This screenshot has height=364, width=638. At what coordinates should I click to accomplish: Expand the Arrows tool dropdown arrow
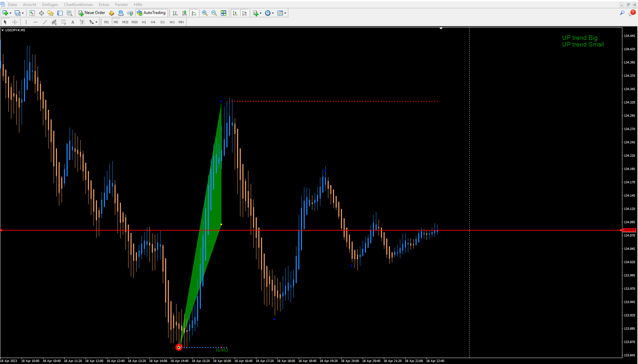[96, 22]
